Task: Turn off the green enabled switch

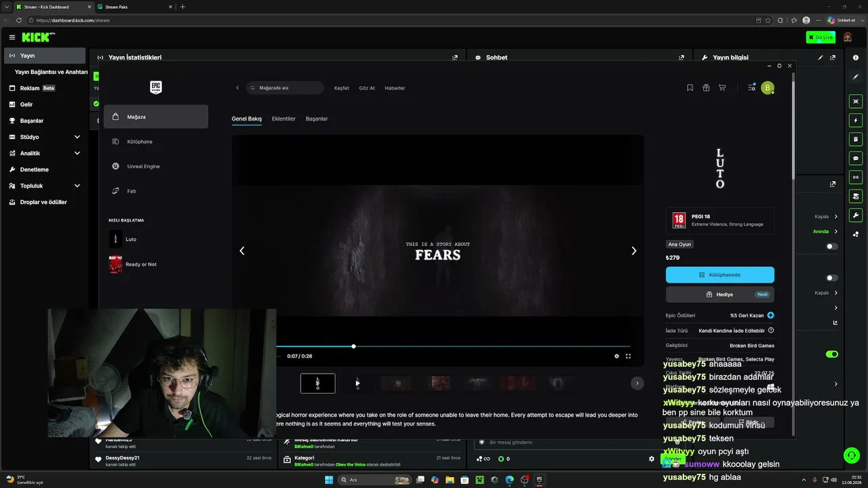Action: pyautogui.click(x=832, y=354)
